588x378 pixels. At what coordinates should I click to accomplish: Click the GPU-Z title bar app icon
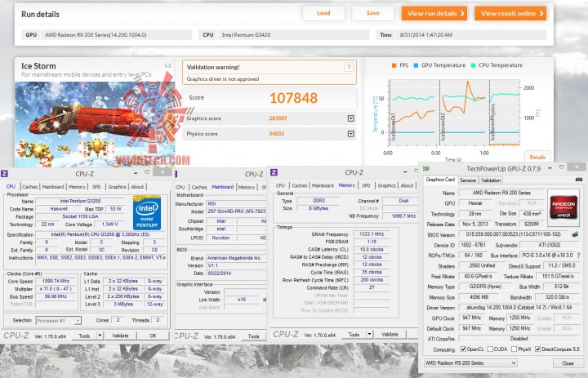(x=426, y=169)
